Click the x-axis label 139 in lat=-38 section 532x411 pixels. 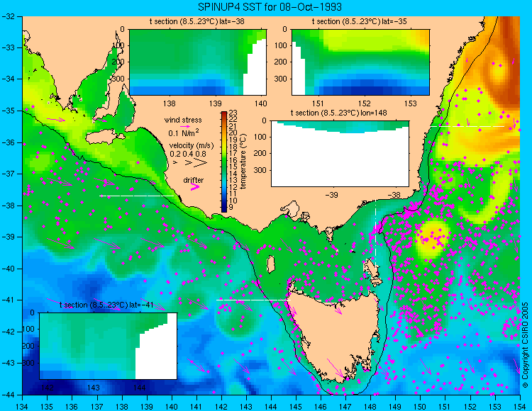[215, 103]
